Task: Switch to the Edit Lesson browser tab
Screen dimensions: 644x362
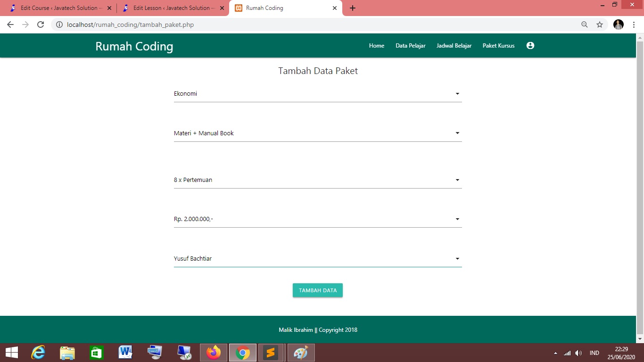Action: tap(171, 8)
